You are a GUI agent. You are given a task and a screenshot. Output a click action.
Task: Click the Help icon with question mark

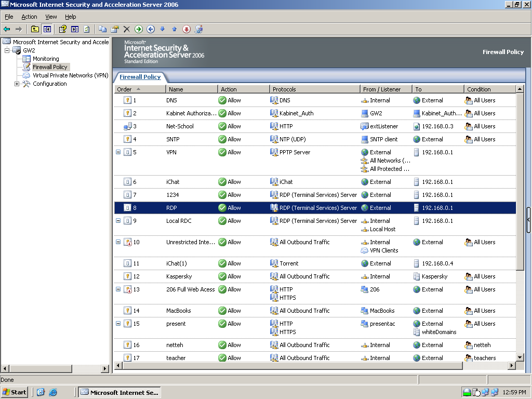pyautogui.click(x=62, y=29)
